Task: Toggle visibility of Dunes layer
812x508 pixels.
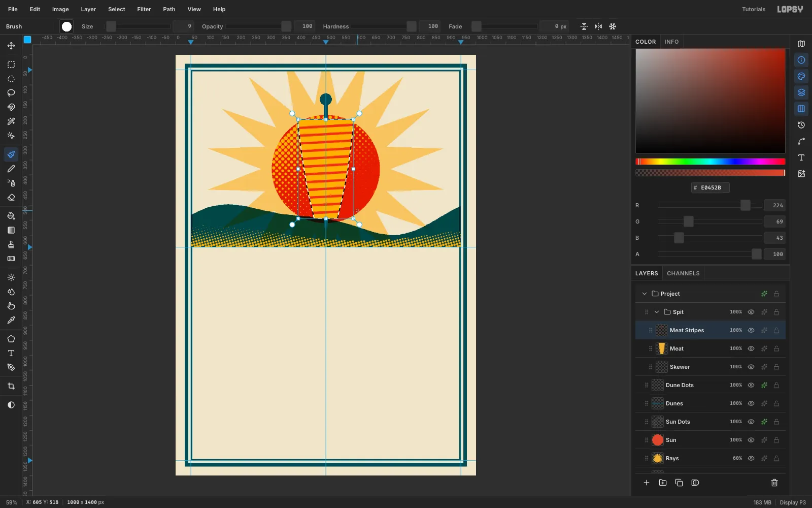Action: tap(751, 403)
